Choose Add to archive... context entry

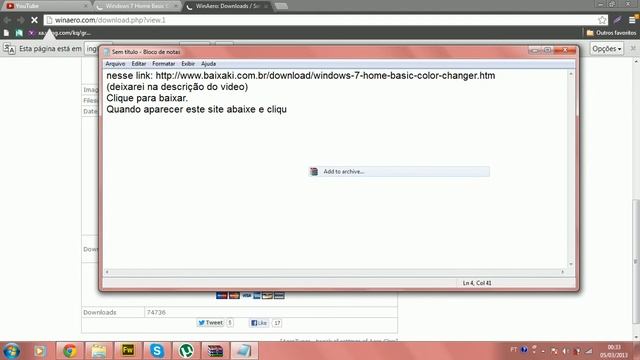point(399,171)
